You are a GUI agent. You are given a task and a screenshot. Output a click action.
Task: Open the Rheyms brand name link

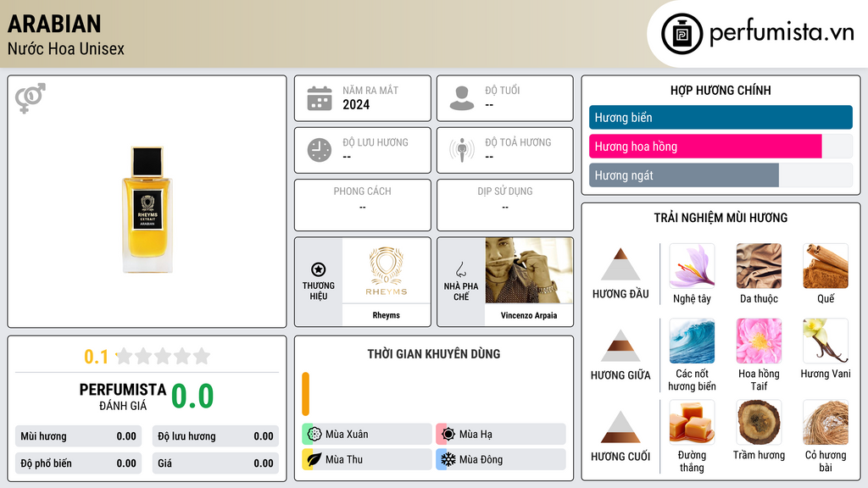[386, 315]
